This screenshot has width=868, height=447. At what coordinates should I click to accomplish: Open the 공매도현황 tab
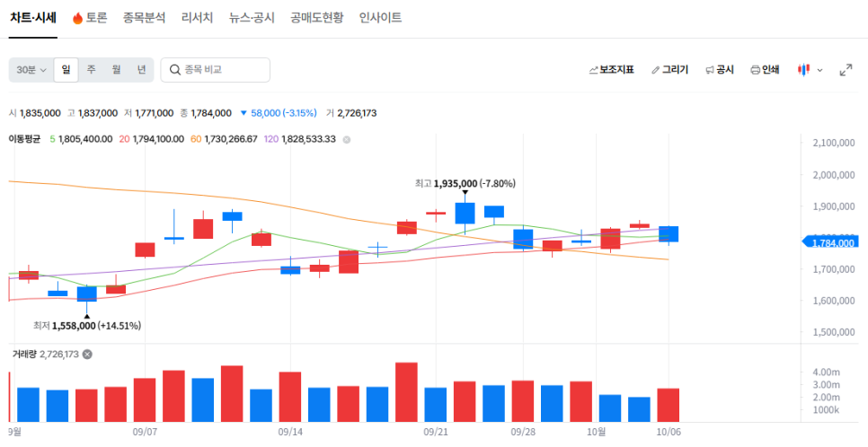316,18
